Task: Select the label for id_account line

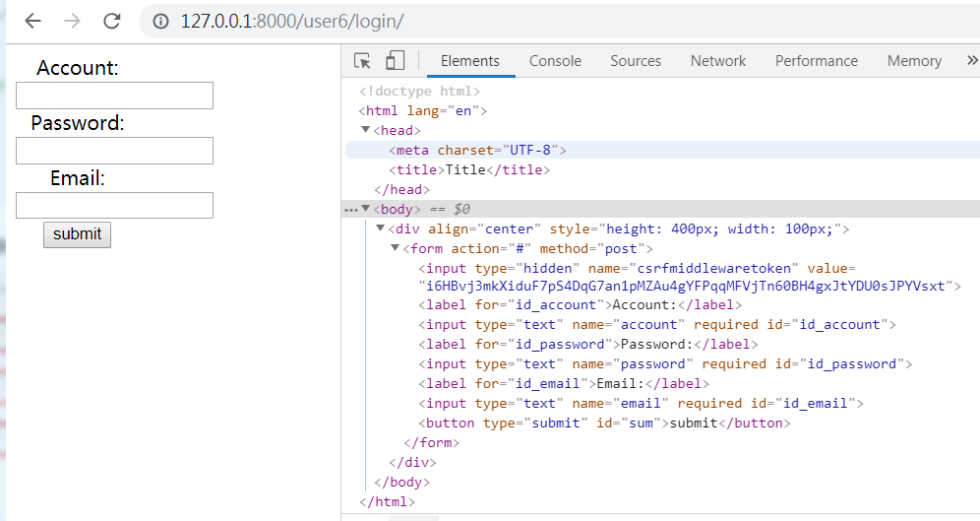Action: (580, 305)
